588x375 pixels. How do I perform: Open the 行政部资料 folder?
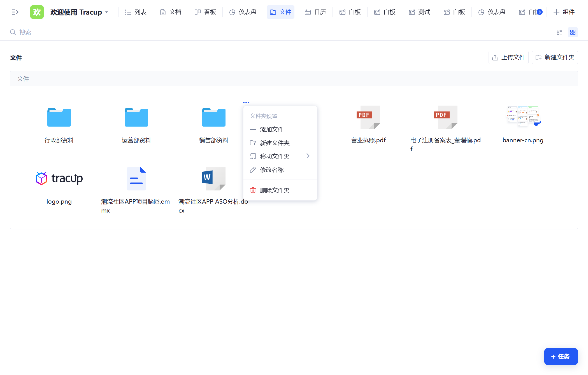tap(59, 117)
